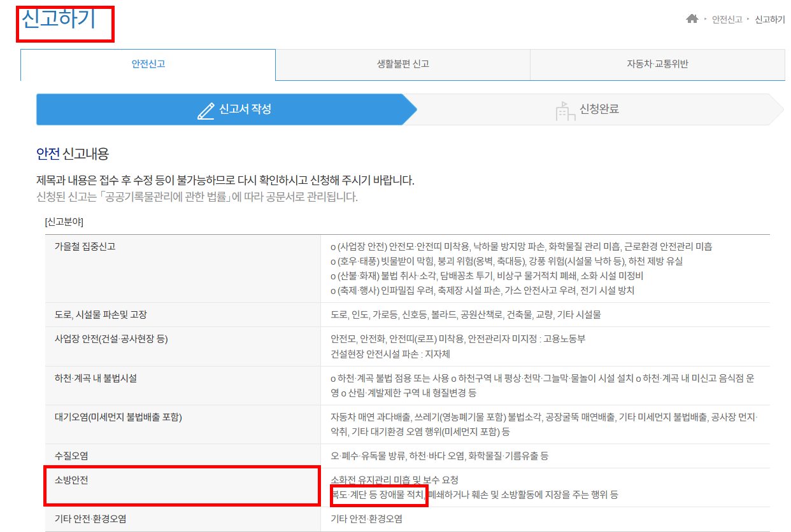
Task: Click the 하천·계곡 불법 점용 또는 사용 description
Action: [543, 386]
